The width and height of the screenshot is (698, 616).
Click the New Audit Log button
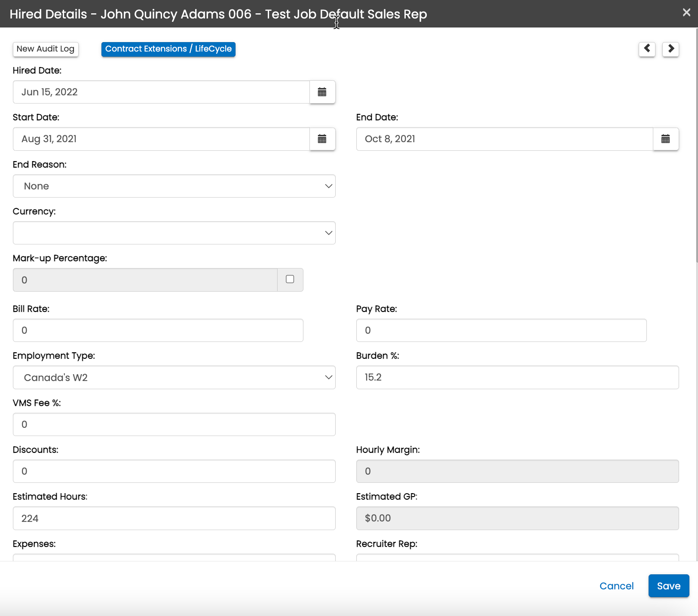46,49
